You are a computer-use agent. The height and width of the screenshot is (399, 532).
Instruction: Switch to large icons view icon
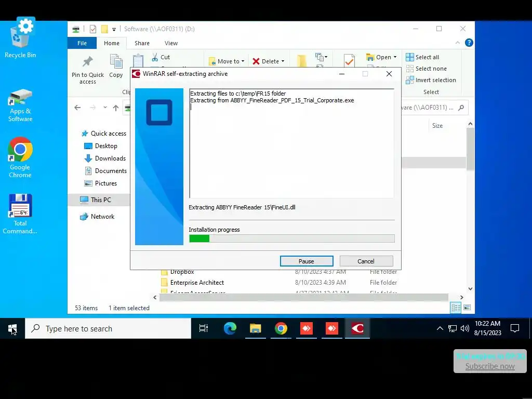(x=467, y=308)
